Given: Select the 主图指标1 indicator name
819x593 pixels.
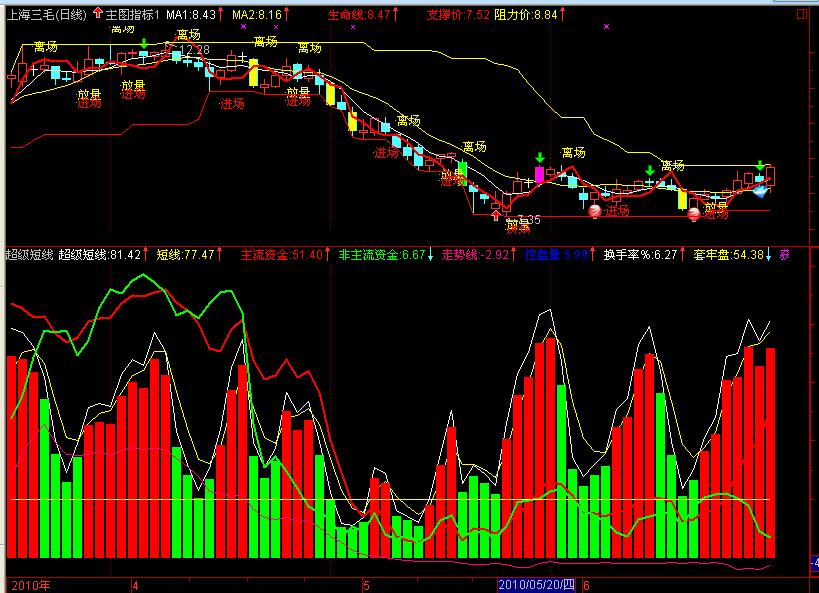Looking at the screenshot, I should (x=132, y=14).
